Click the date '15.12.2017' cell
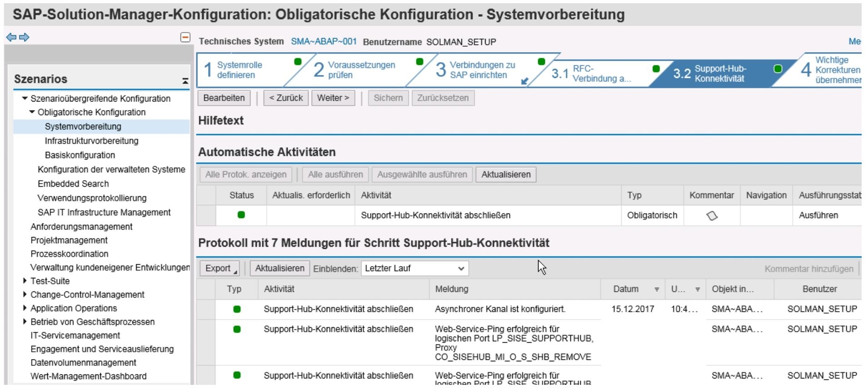 tap(633, 309)
